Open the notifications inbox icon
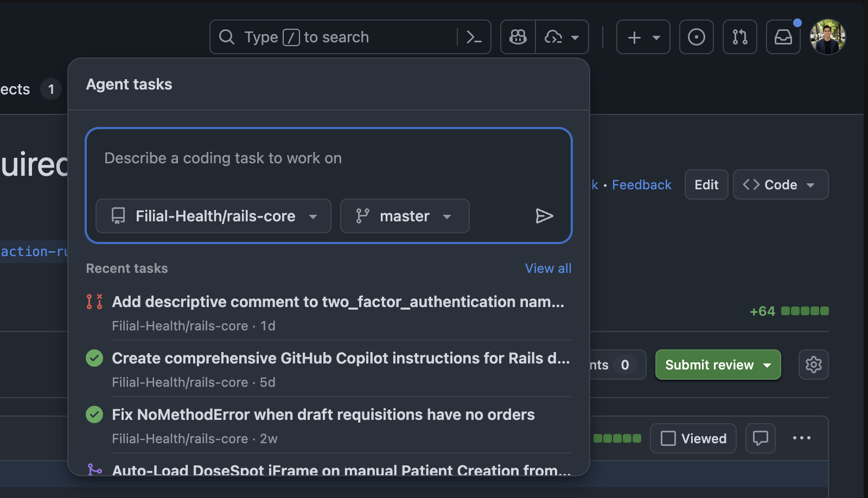 (783, 37)
